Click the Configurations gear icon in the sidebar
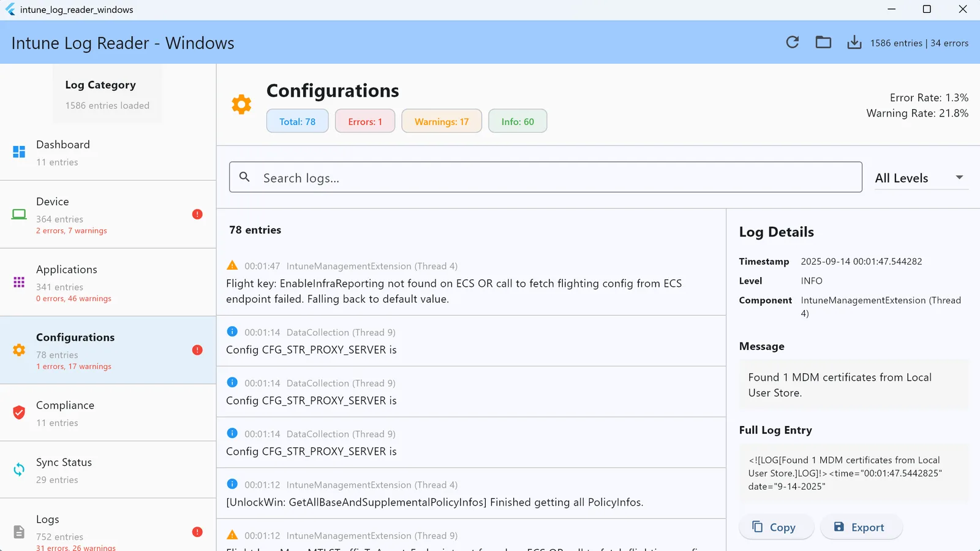 click(19, 350)
